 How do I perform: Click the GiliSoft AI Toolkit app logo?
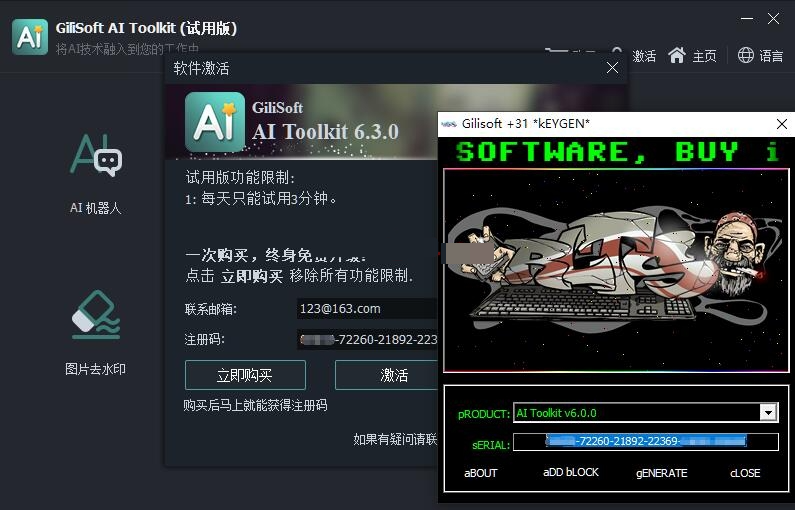pos(30,37)
